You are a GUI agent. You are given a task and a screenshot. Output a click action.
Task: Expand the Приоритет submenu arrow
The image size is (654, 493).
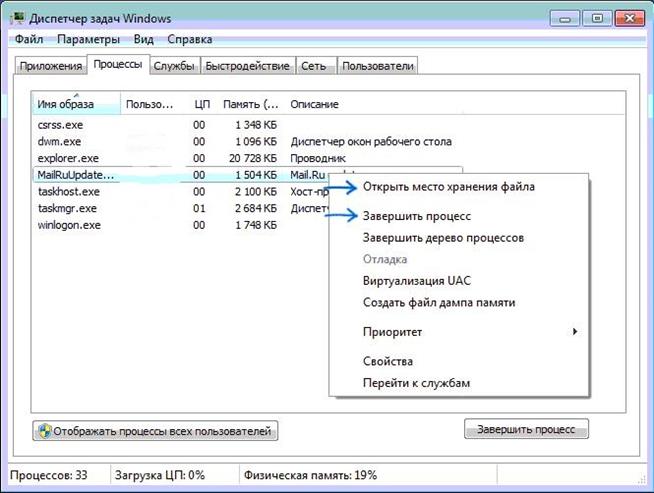tap(574, 331)
